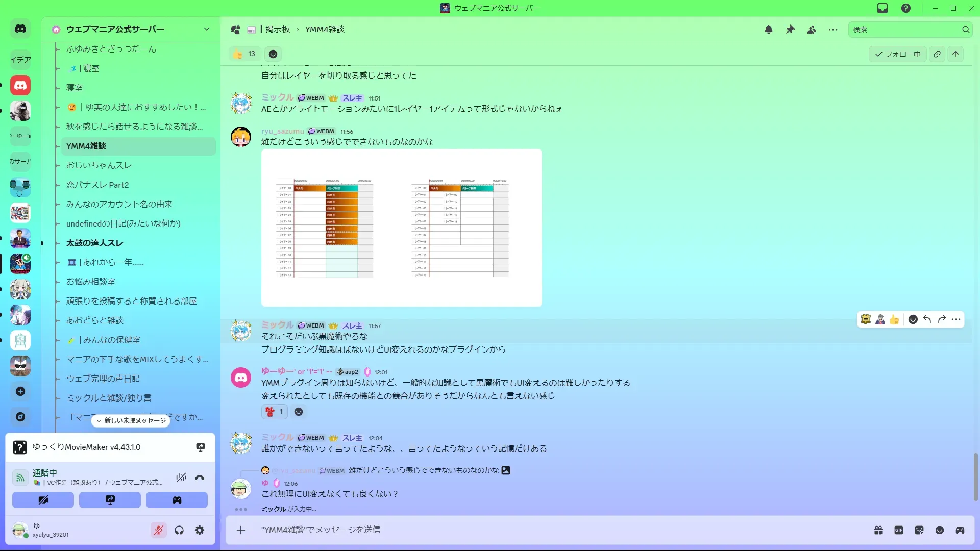Disconnect from voice call
Image resolution: width=980 pixels, height=551 pixels.
coord(200,478)
